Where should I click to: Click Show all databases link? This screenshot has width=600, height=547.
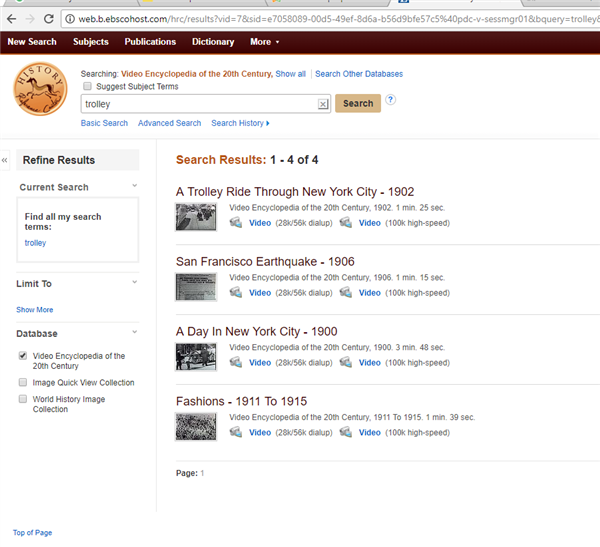point(290,74)
